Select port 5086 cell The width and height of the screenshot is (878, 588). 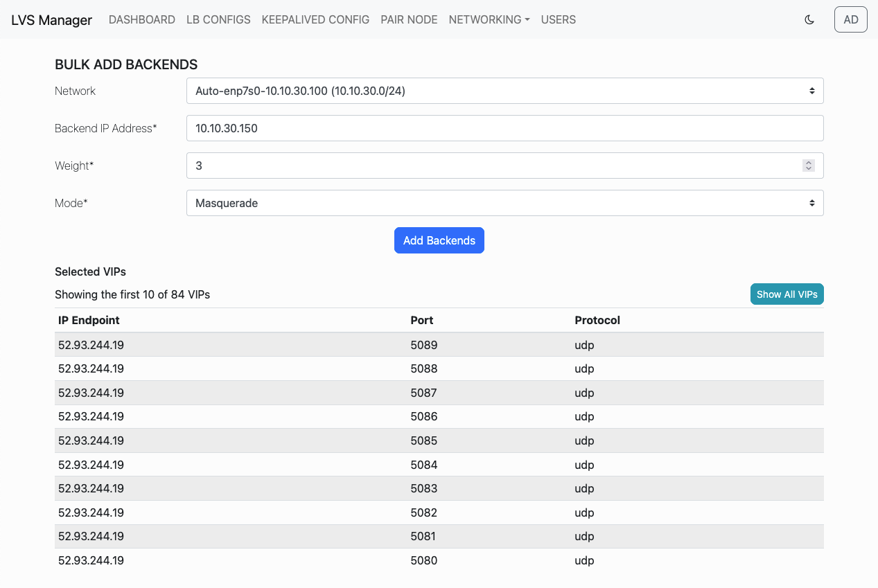pos(424,416)
